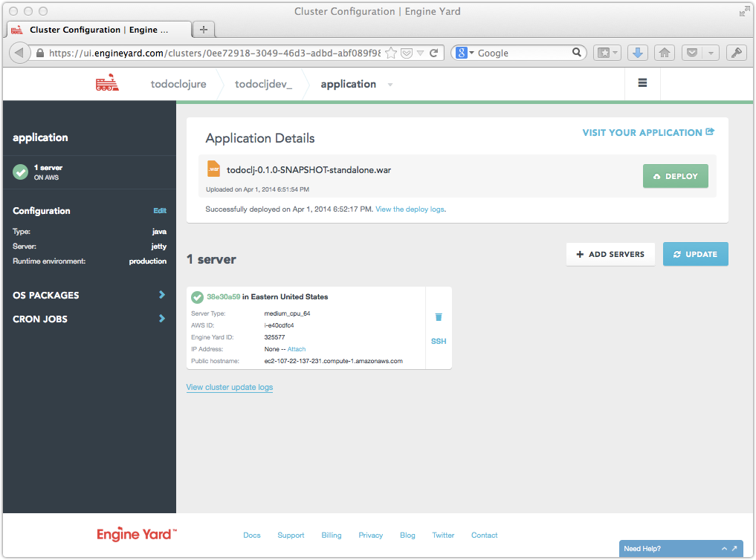756x560 pixels.
Task: Expand the OS Packages section
Action: [x=88, y=295]
